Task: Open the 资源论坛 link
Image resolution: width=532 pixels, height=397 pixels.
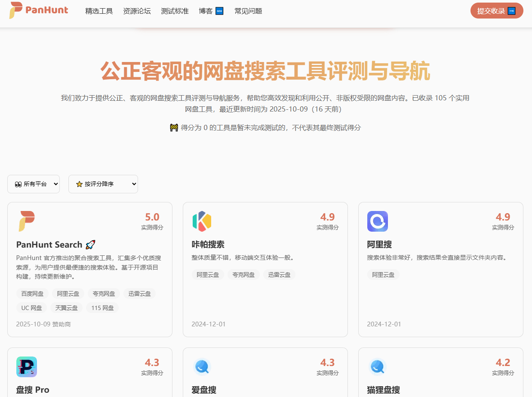Action: click(137, 11)
